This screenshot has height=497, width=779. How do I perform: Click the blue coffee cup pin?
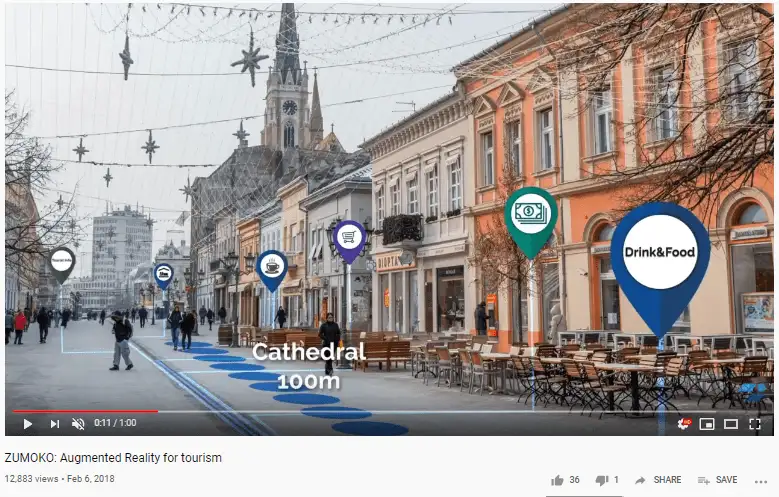(271, 266)
